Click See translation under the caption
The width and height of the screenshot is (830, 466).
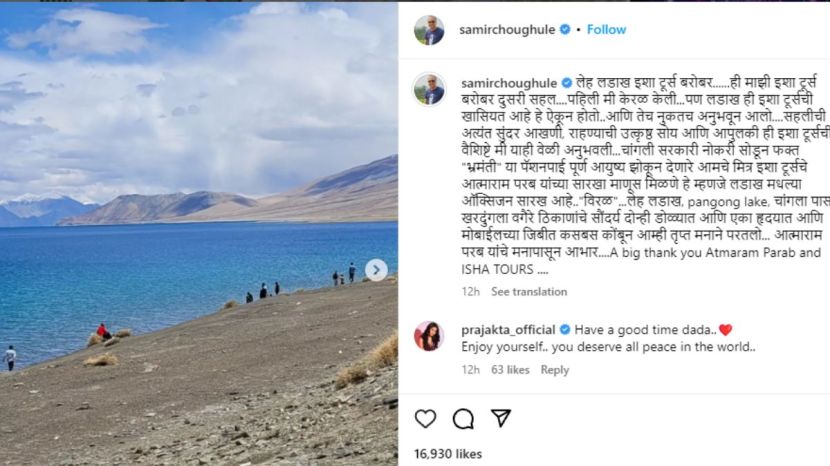529,292
